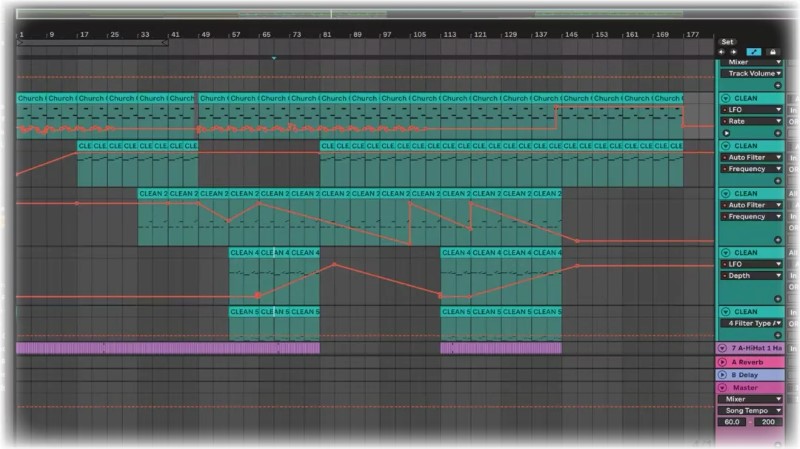The width and height of the screenshot is (800, 449).
Task: Open the Master track Mixer dropdown
Action: coord(751,399)
